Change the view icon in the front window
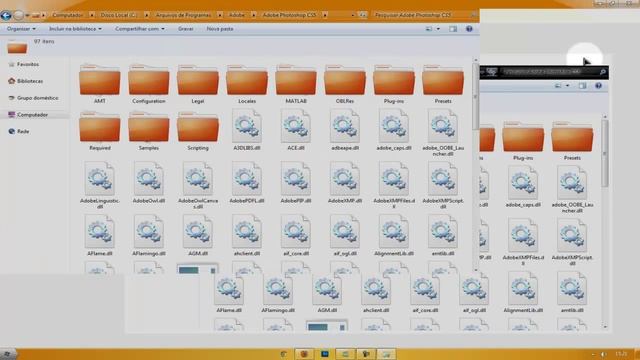The height and width of the screenshot is (360, 640). 429,29
